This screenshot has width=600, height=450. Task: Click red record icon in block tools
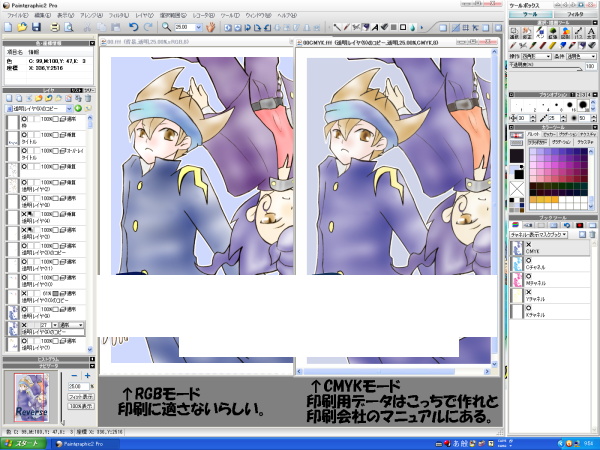579,225
